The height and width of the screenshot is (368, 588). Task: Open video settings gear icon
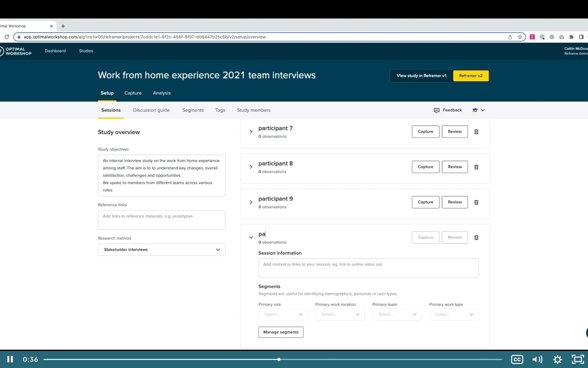point(557,359)
